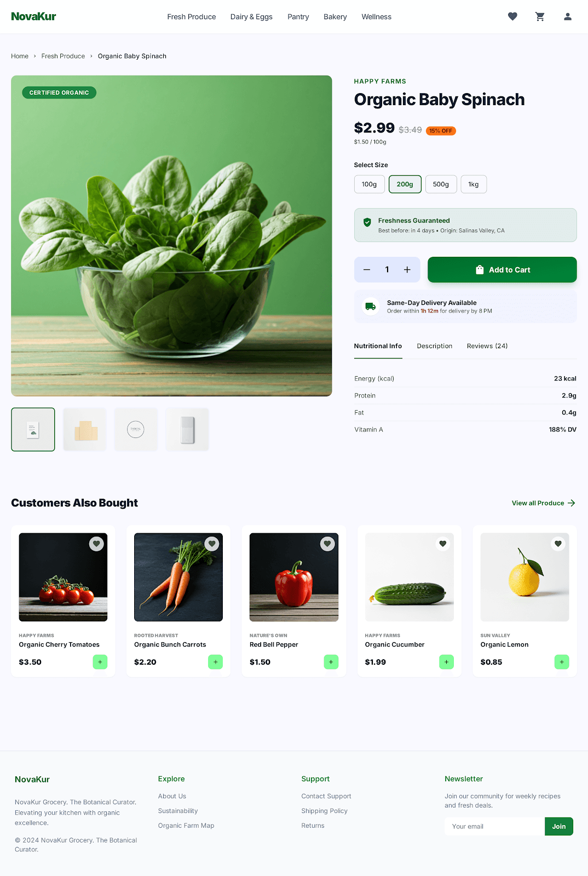Favorite the Organic Cherry Tomatoes card
Viewport: 588px width, 876px height.
[x=96, y=544]
